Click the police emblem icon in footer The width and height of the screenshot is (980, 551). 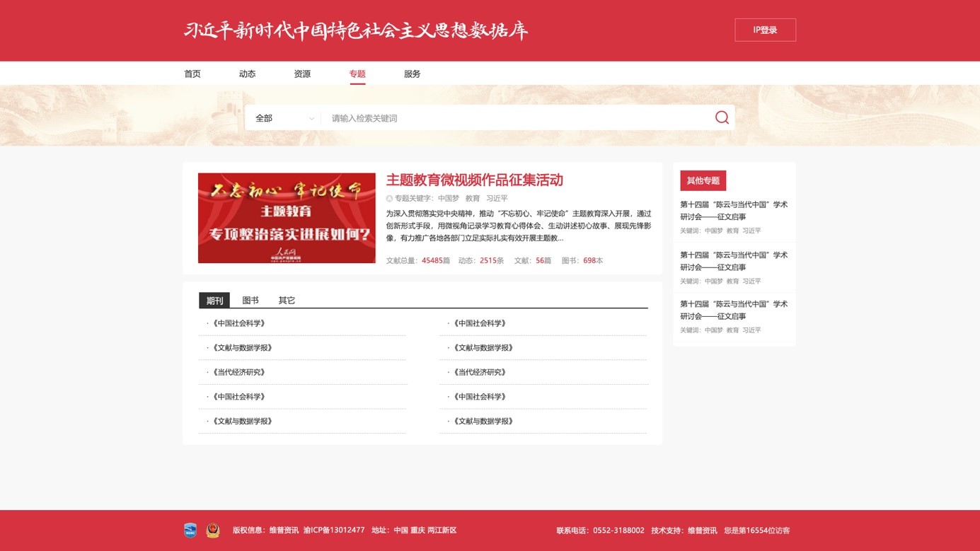coord(212,530)
